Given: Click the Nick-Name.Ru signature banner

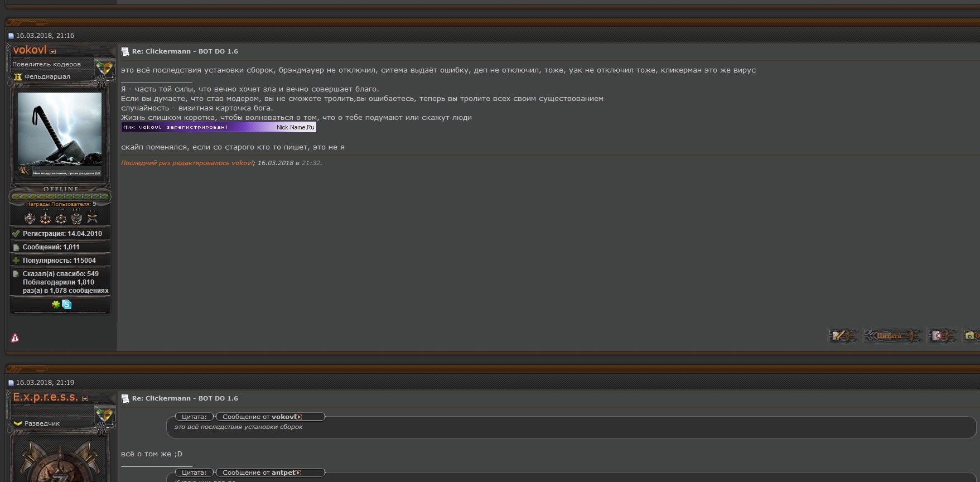Looking at the screenshot, I should pyautogui.click(x=219, y=127).
